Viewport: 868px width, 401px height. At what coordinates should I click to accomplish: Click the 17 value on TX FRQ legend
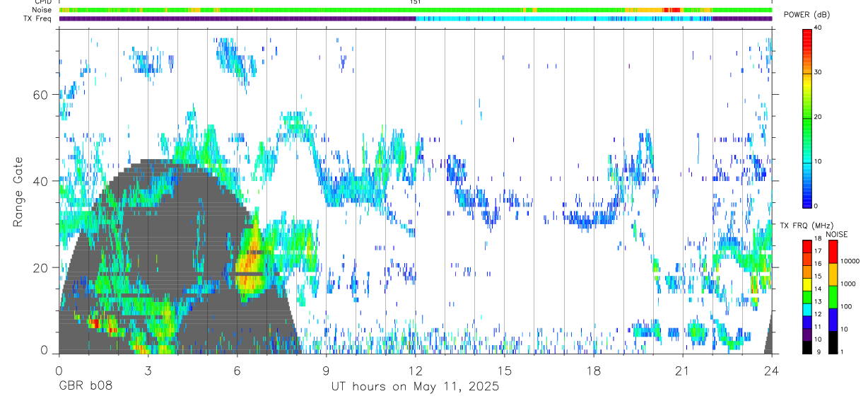click(x=818, y=251)
